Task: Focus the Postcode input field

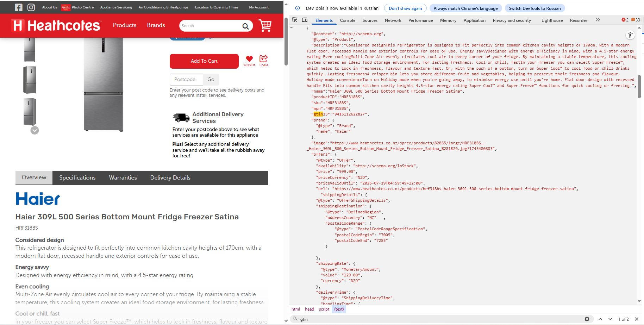Action: 186,80
